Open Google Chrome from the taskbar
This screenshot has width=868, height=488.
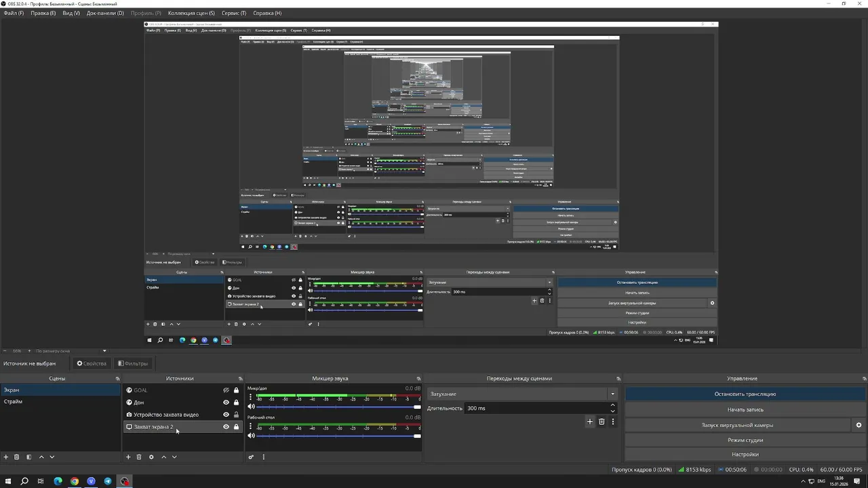point(75,481)
